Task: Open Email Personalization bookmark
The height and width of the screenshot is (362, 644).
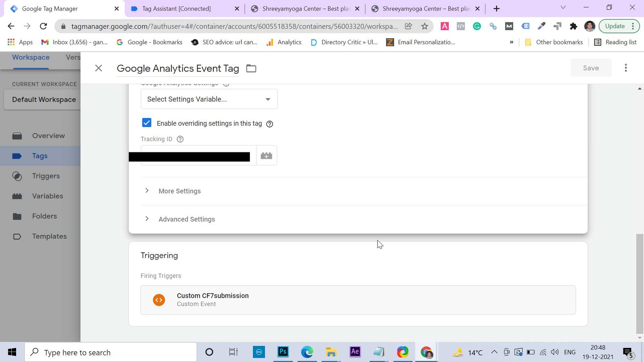Action: coord(421,42)
